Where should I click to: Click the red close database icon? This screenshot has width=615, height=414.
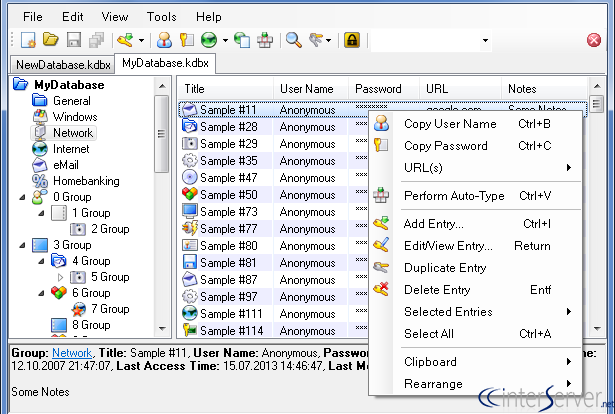594,40
